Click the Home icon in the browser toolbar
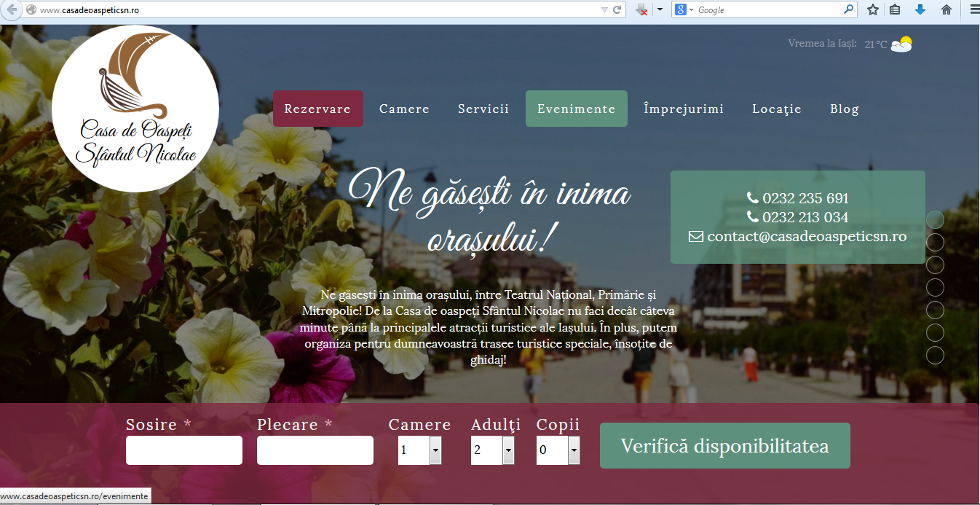Viewport: 980px width, 505px height. coord(947,9)
